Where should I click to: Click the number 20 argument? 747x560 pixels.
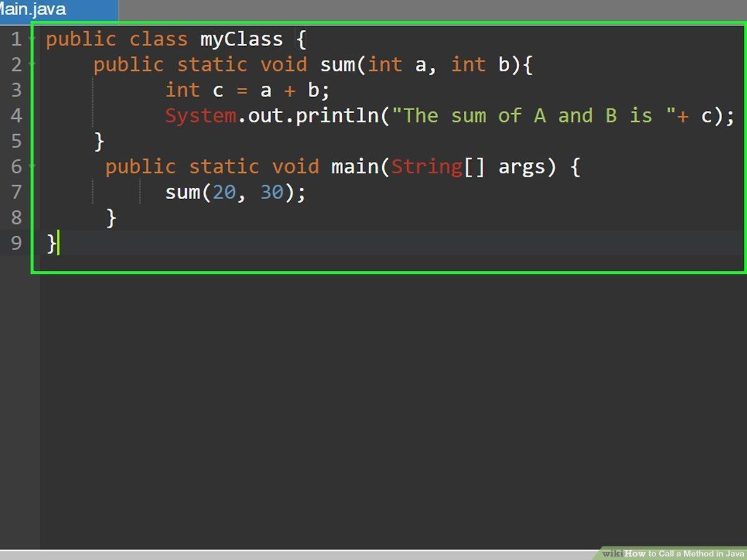[x=224, y=192]
